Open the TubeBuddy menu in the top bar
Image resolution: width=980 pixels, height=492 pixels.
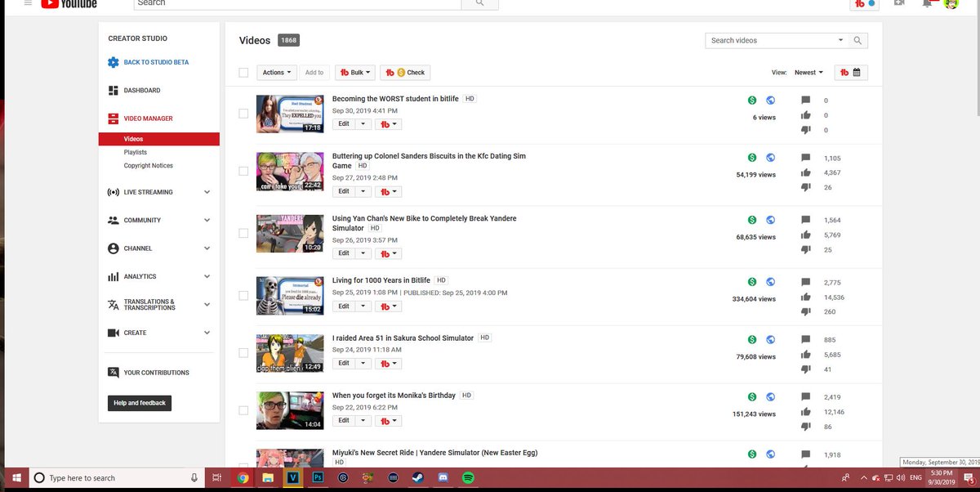coord(865,4)
